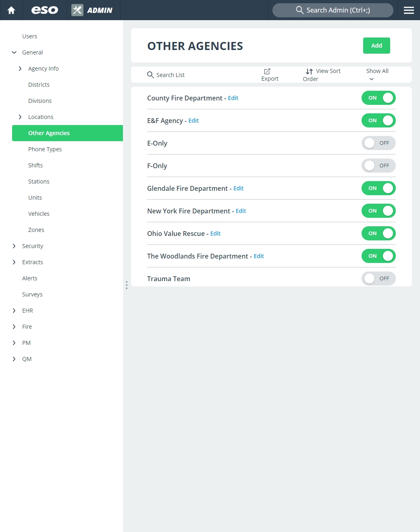The width and height of the screenshot is (420, 532).
Task: Disable the Ohio Value Rescue toggle
Action: pyautogui.click(x=378, y=234)
